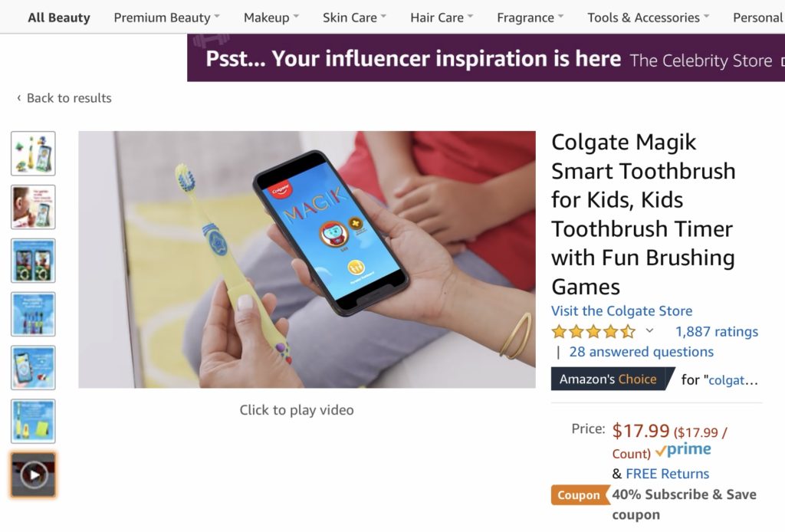Open the 1,887 ratings link

[717, 332]
